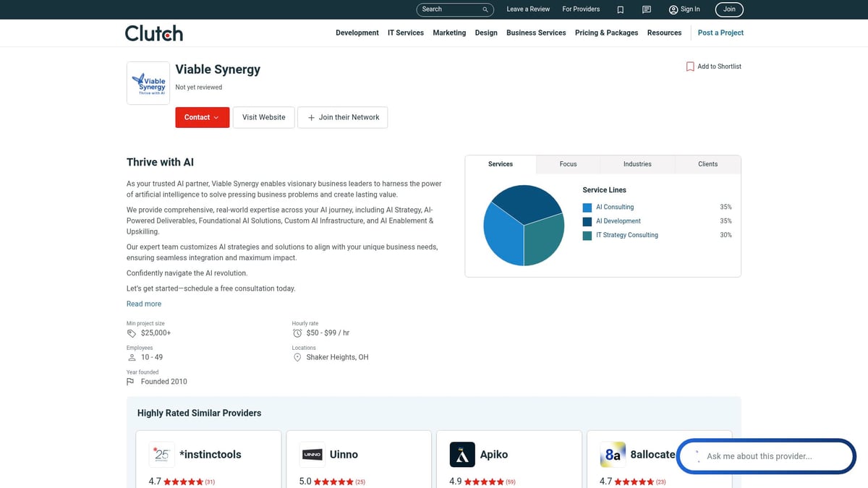868x488 pixels.
Task: Click the AI Development legend link
Action: pyautogui.click(x=618, y=221)
